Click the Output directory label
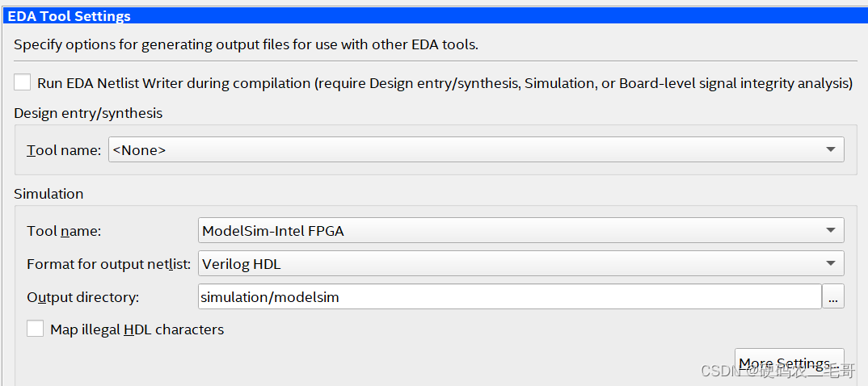Screen dimensions: 868x386 [83, 297]
